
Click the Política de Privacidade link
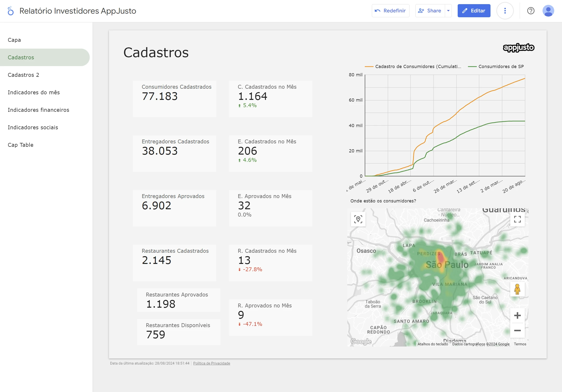tap(211, 363)
